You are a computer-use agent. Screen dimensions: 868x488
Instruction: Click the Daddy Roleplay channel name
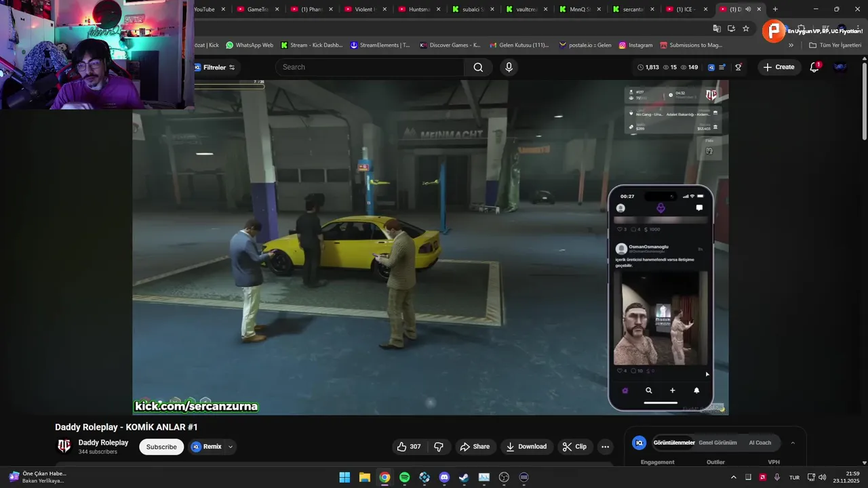[103, 443]
